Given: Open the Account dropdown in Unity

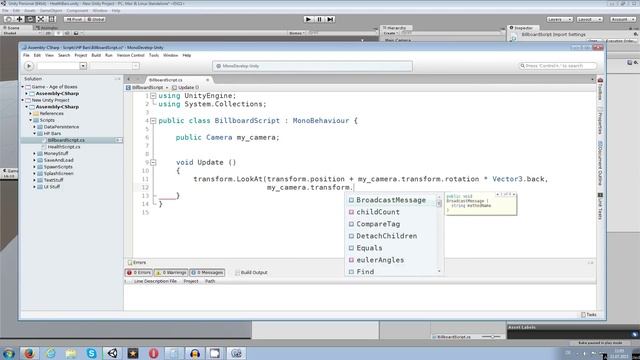Looking at the screenshot, I should coord(623,19).
